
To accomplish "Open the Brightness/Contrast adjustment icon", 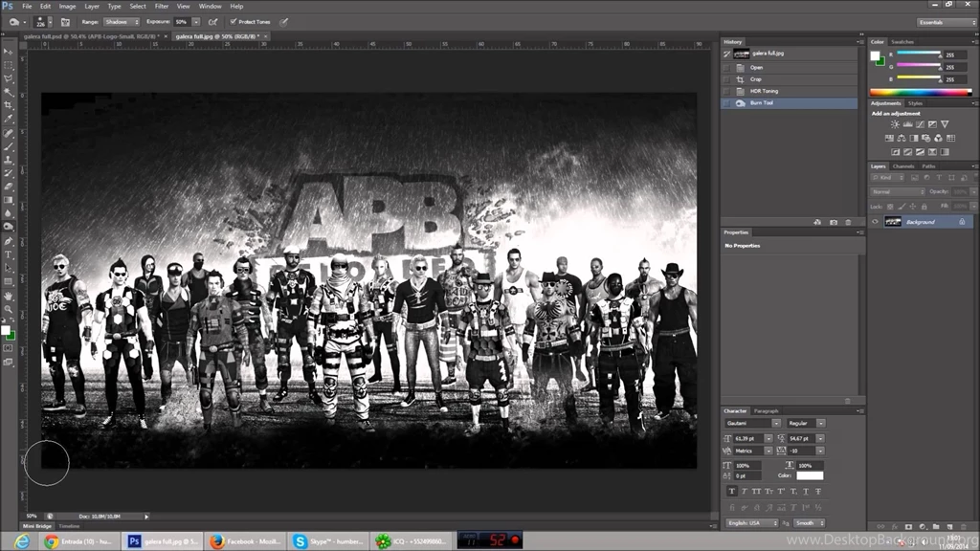I will (895, 123).
